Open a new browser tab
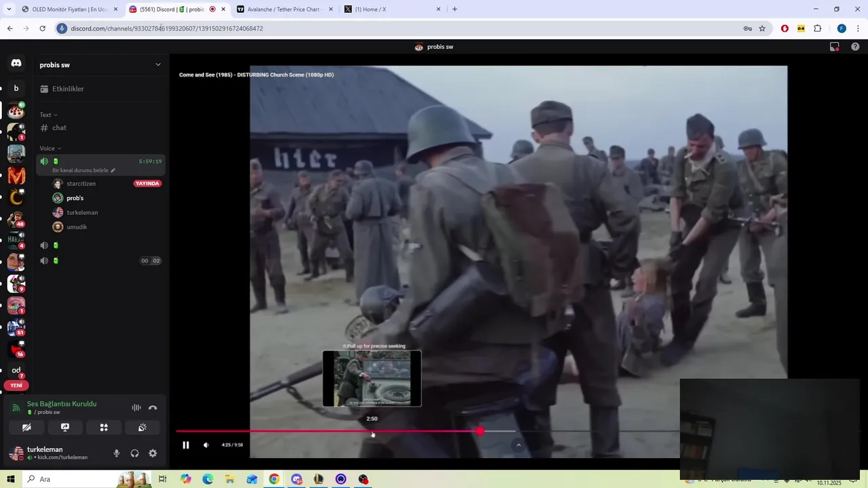 coord(454,9)
